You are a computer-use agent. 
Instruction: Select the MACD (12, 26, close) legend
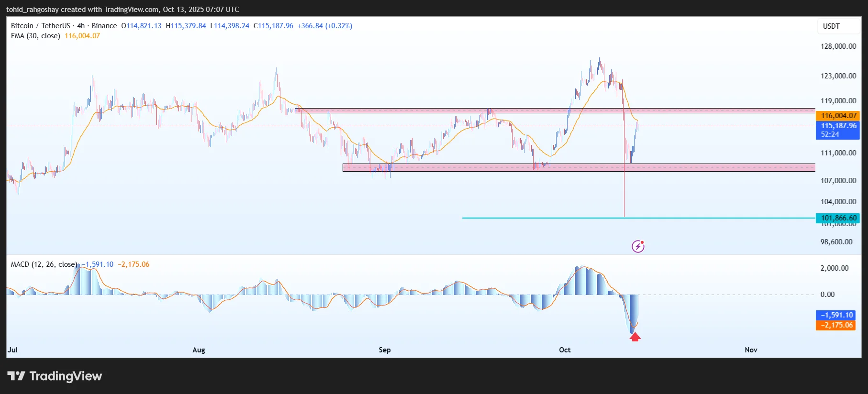coord(44,264)
